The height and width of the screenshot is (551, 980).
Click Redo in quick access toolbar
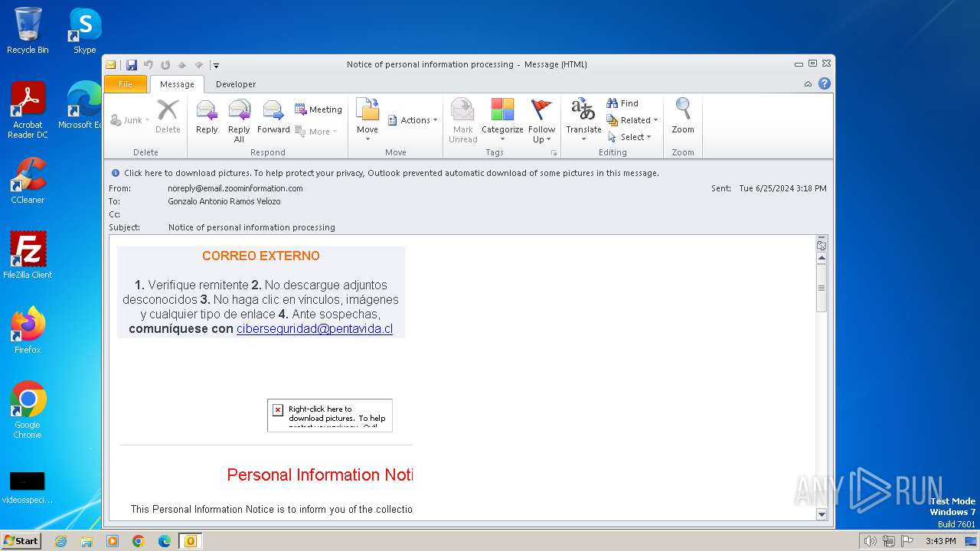click(x=165, y=65)
